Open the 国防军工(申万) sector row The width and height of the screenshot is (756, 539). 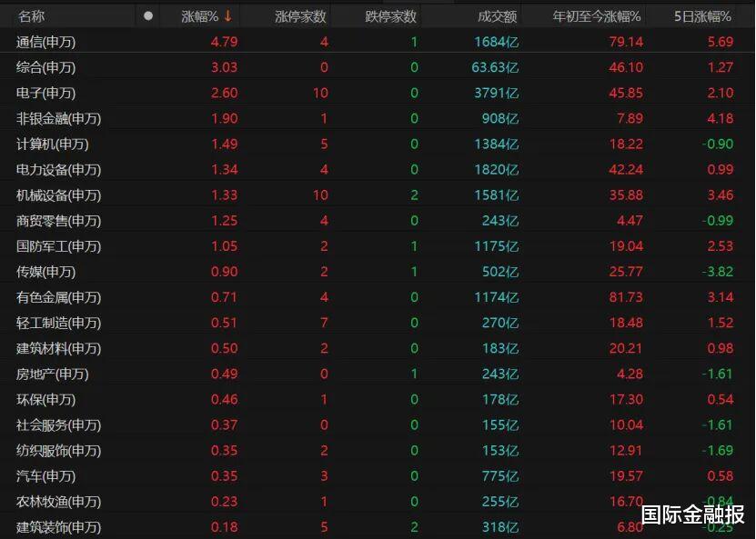378,246
